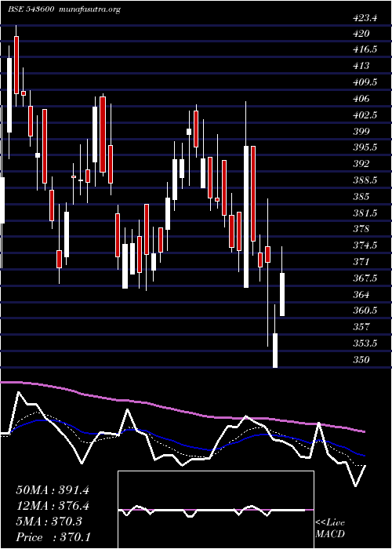Click the 367.5 price axis label
This screenshot has height=549, width=392.
pos(365,278)
